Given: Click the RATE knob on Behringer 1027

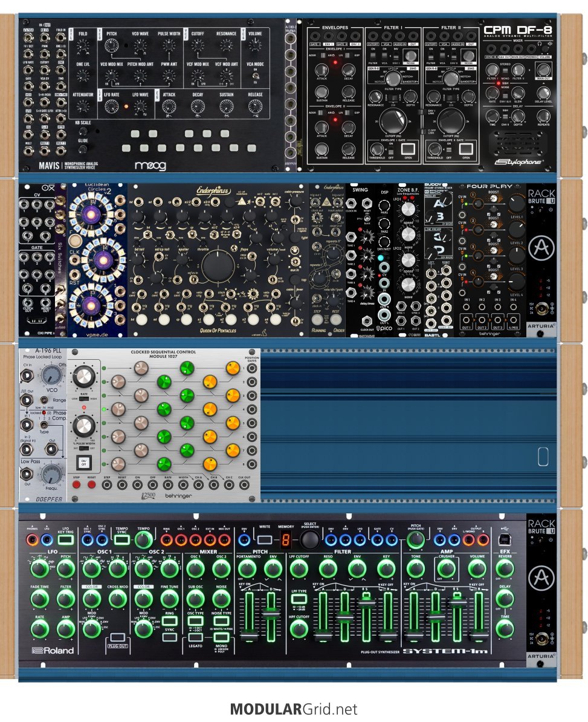Looking at the screenshot, I should click(84, 377).
